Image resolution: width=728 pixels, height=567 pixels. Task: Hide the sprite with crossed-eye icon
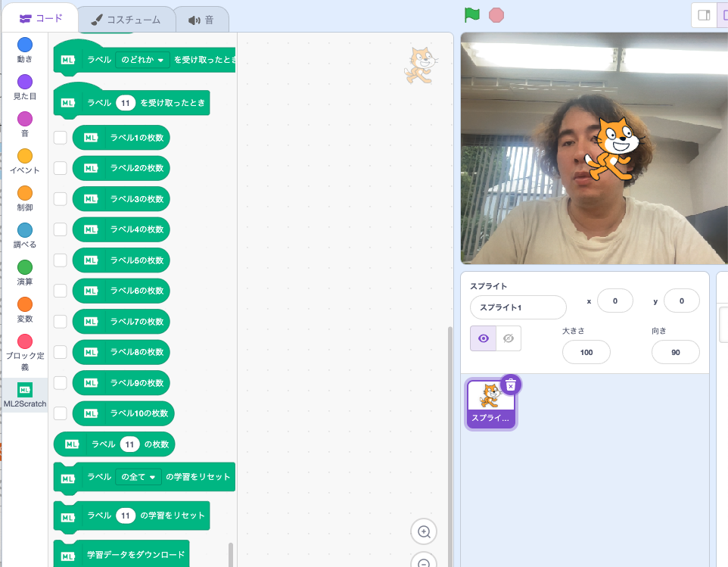coord(509,338)
